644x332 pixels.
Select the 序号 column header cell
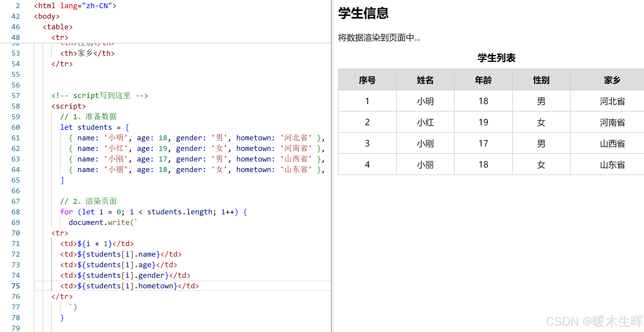[367, 80]
